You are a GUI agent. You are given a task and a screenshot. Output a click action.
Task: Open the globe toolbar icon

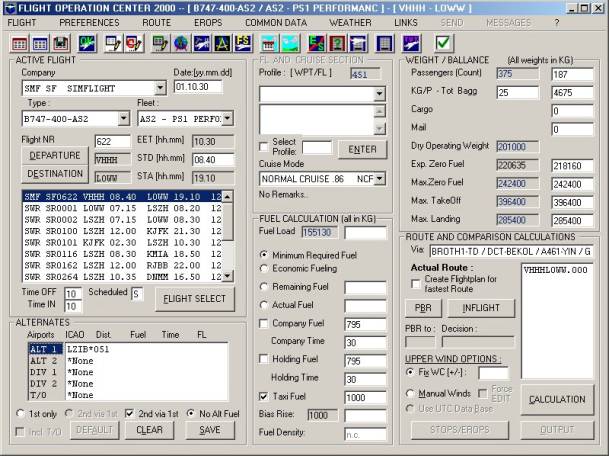181,44
